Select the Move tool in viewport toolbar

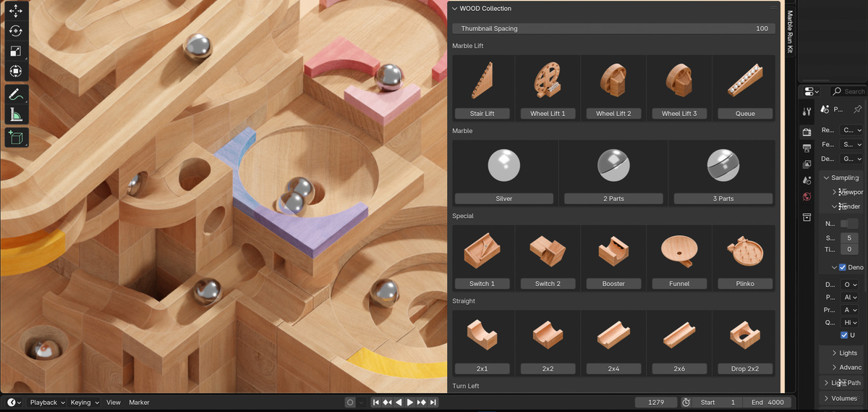pos(16,12)
